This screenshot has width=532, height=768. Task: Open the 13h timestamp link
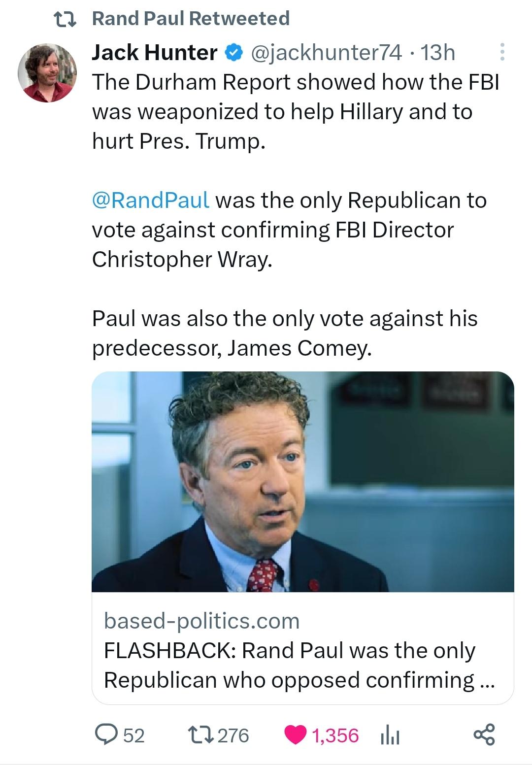[x=437, y=53]
